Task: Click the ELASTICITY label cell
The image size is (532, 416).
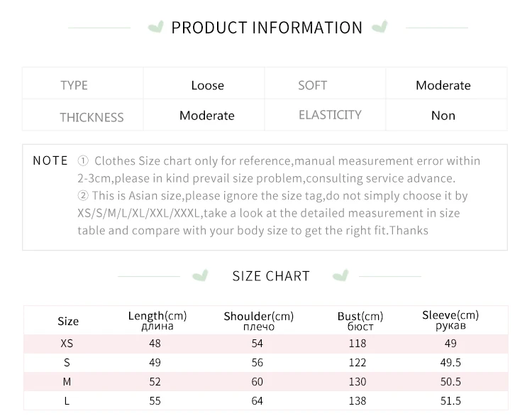Action: pyautogui.click(x=330, y=115)
